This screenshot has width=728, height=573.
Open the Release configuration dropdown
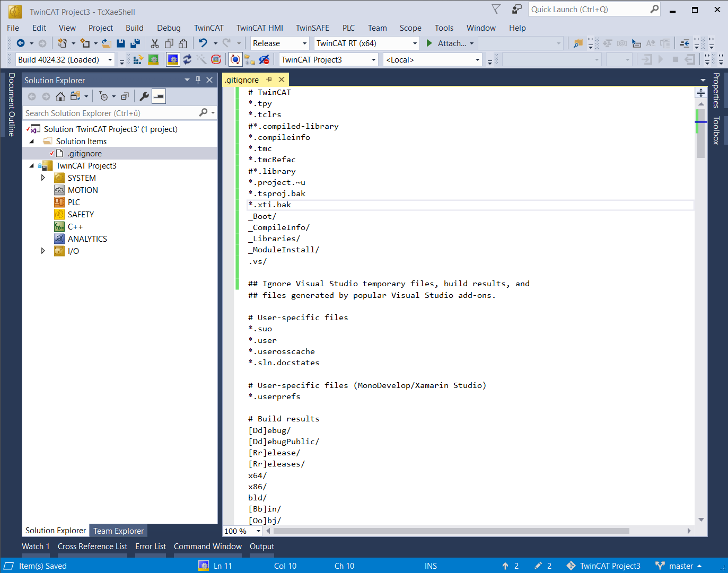pos(304,43)
